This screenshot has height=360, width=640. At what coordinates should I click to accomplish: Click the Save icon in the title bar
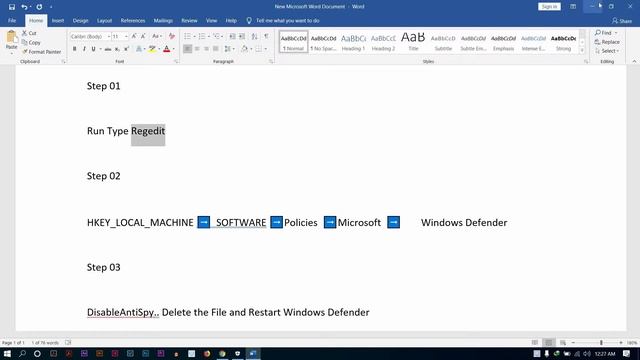click(x=12, y=7)
